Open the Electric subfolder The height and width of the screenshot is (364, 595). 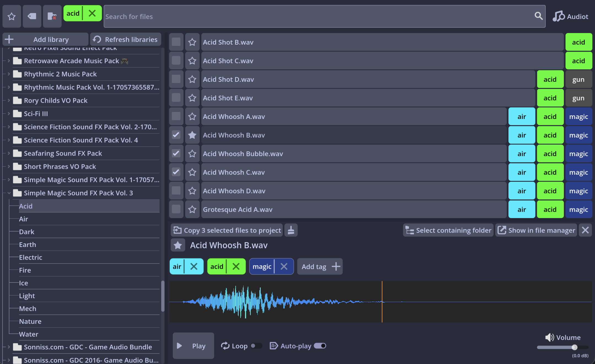[30, 257]
